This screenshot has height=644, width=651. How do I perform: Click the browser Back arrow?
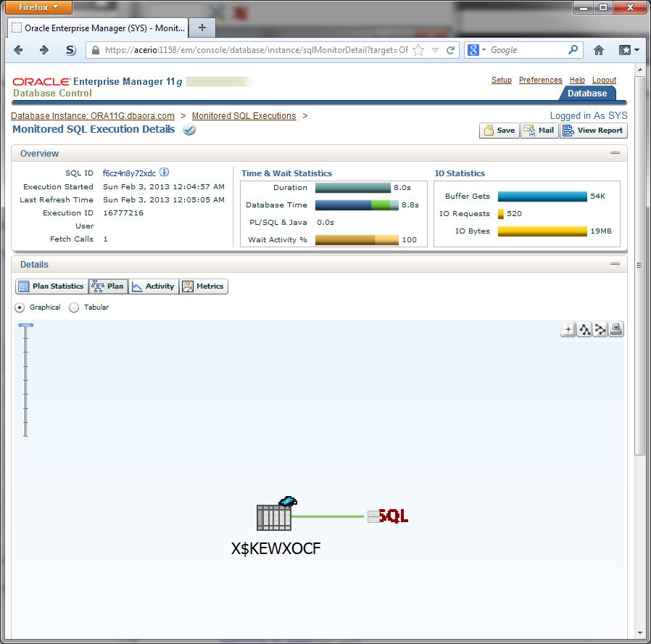(x=18, y=50)
